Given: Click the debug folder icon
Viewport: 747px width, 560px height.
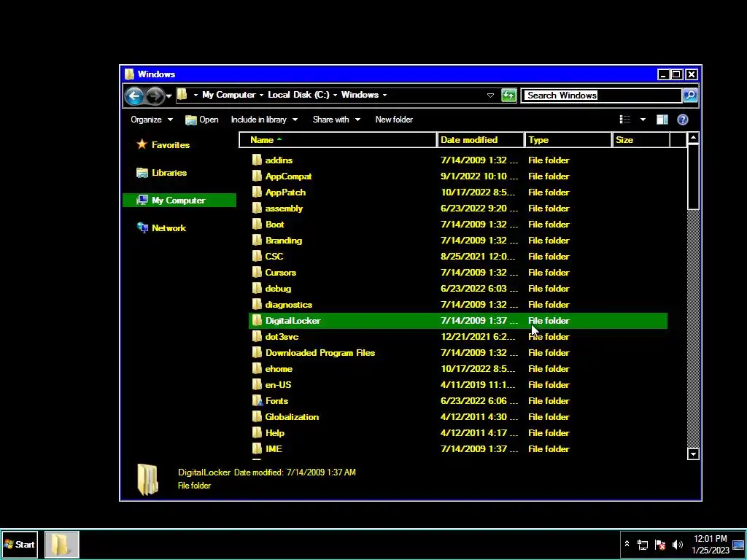Looking at the screenshot, I should pyautogui.click(x=258, y=289).
